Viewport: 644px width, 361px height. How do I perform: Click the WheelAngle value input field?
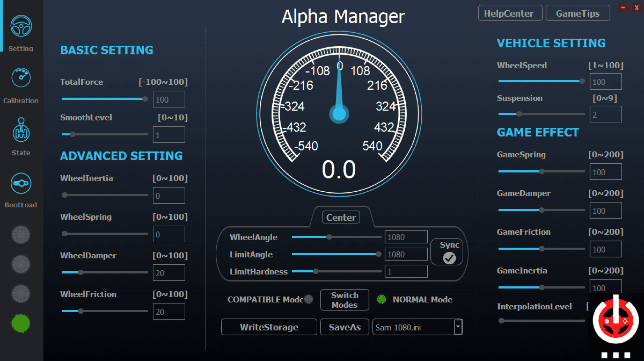406,237
